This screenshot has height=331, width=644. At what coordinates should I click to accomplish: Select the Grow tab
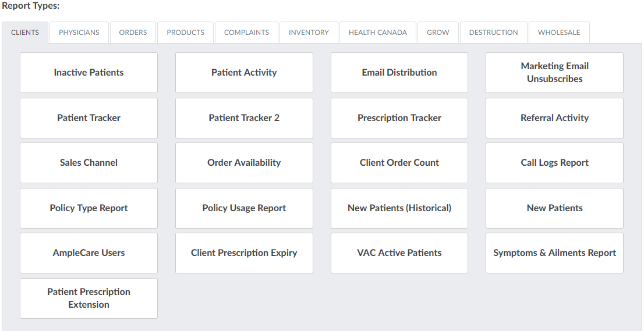pyautogui.click(x=438, y=33)
